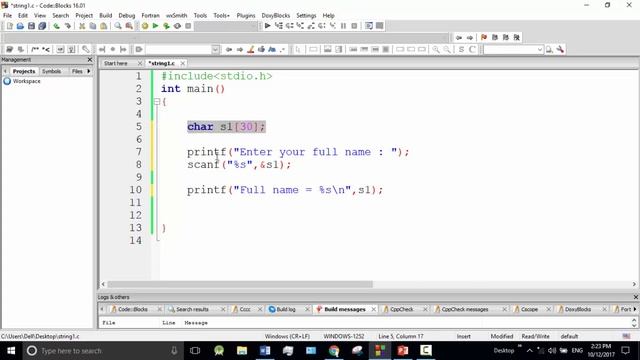The image size is (640, 360).
Task: Switch to the Start here tab
Action: [x=116, y=63]
